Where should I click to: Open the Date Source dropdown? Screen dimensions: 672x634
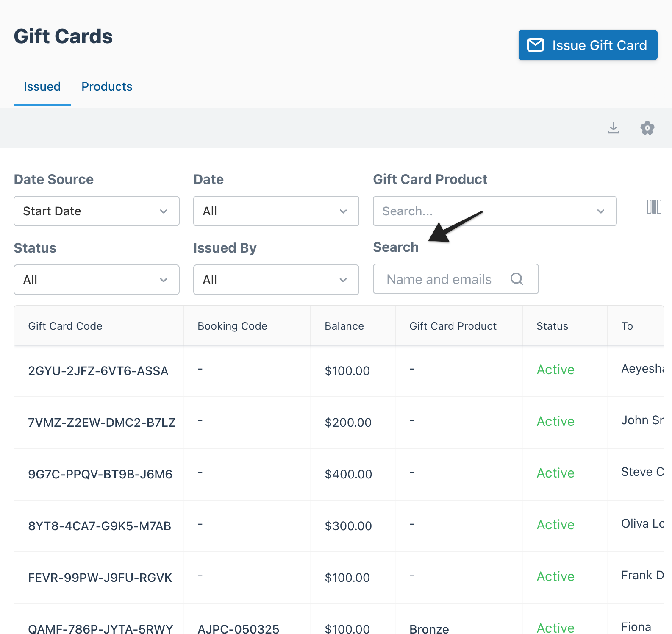(x=97, y=211)
